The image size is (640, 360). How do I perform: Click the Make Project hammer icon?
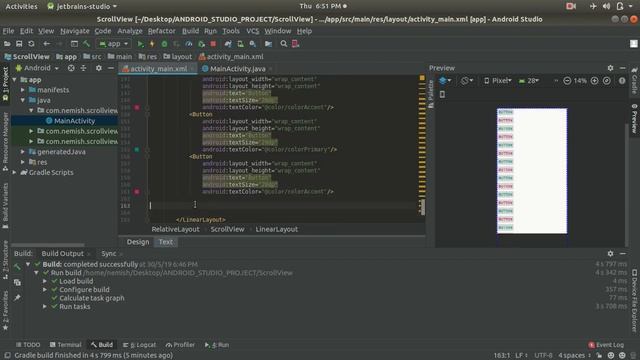pyautogui.click(x=87, y=44)
